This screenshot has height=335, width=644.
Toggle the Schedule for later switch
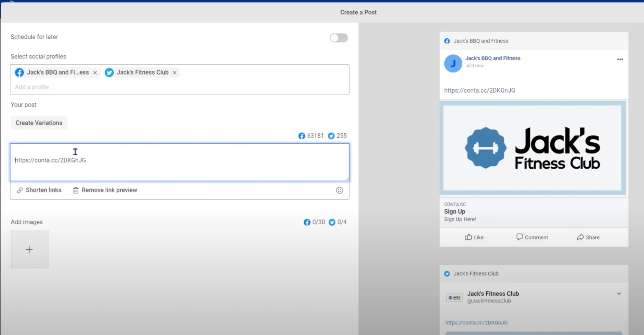339,38
